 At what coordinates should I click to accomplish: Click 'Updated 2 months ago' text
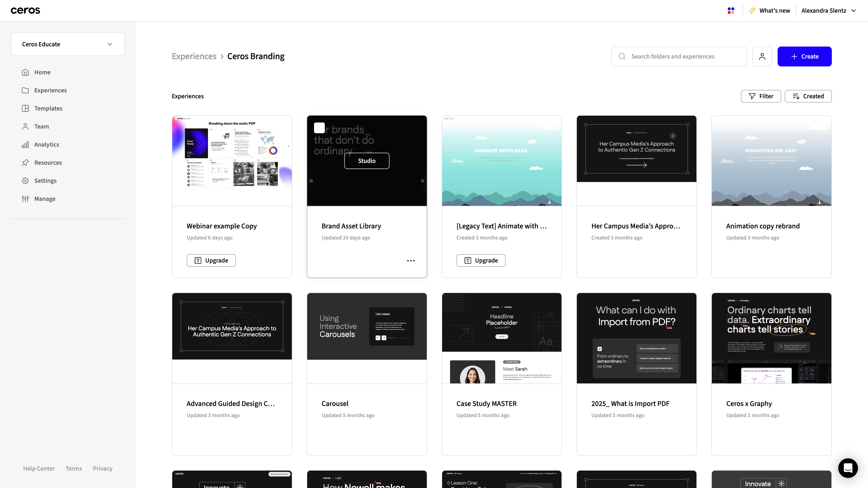[x=752, y=415]
